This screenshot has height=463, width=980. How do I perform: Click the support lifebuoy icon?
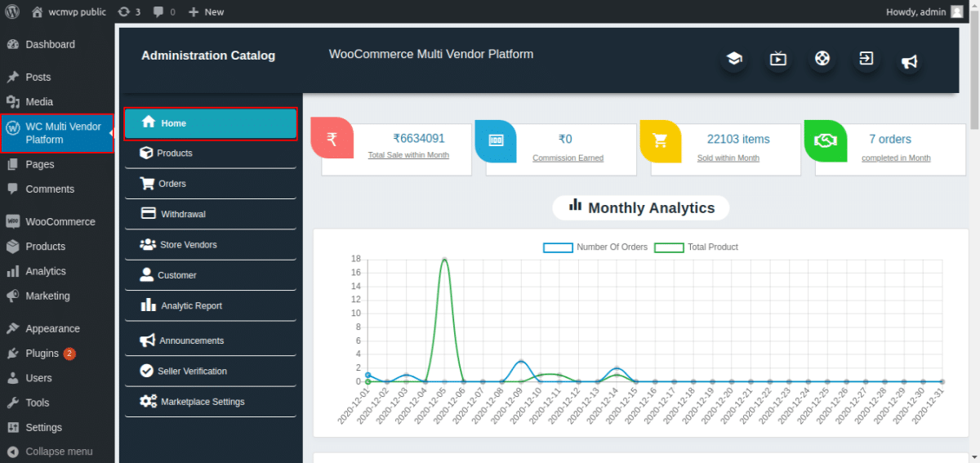pyautogui.click(x=822, y=59)
